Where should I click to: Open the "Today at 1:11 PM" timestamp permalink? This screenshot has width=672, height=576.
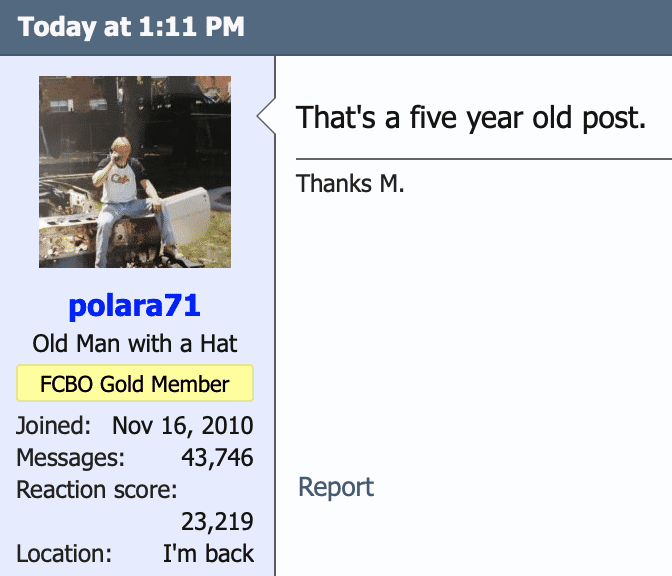131,26
